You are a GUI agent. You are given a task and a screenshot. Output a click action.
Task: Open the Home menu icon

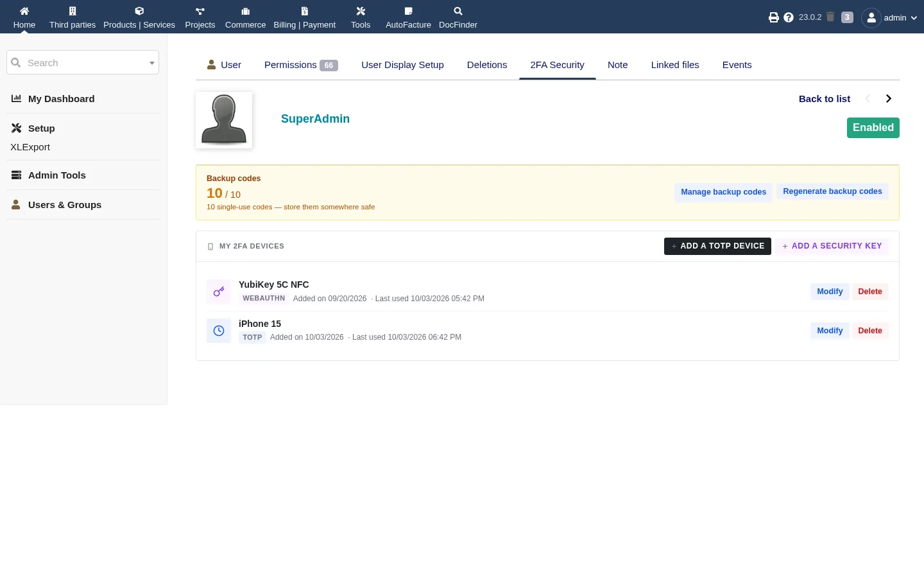(x=24, y=11)
